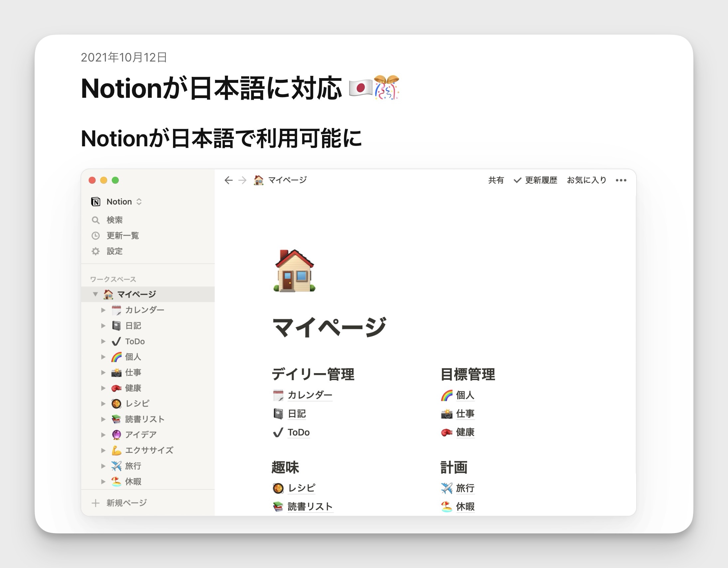Viewport: 728px width, 568px height.
Task: Open the レシピ link under 趣味
Action: [301, 488]
